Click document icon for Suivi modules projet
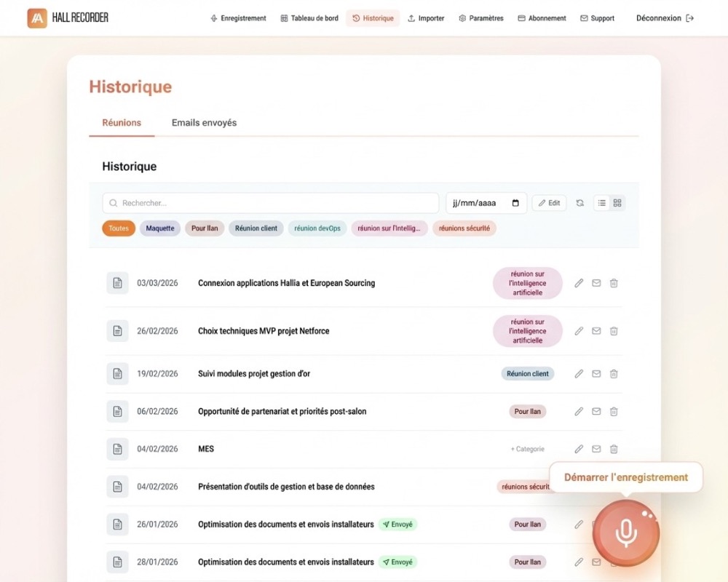The image size is (728, 582). (117, 374)
